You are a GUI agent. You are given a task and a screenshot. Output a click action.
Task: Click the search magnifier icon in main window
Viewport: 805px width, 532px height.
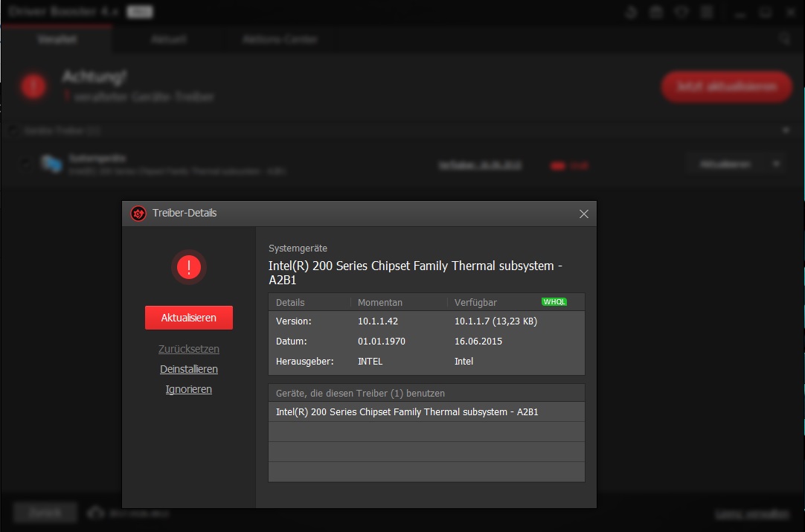(784, 39)
